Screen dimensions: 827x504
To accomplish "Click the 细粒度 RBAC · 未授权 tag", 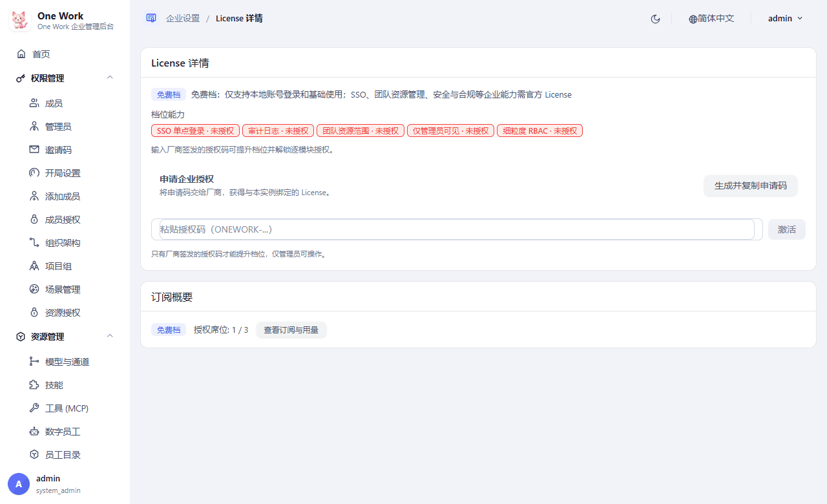I will (539, 131).
